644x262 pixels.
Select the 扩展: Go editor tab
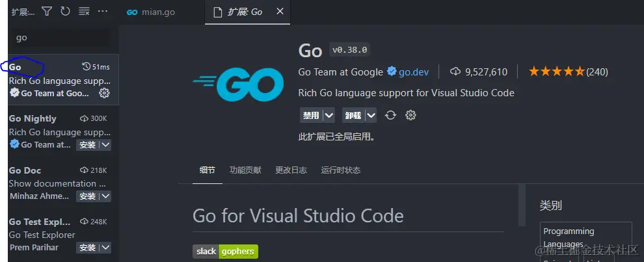(x=247, y=12)
